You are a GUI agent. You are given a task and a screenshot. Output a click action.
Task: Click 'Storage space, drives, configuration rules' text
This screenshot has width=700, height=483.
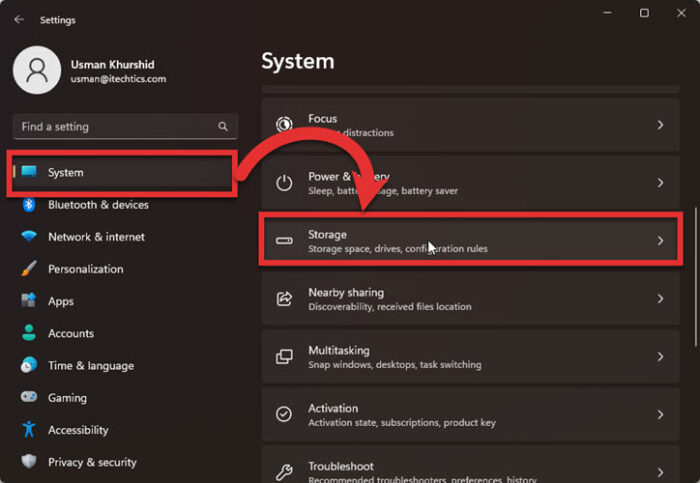pos(398,249)
